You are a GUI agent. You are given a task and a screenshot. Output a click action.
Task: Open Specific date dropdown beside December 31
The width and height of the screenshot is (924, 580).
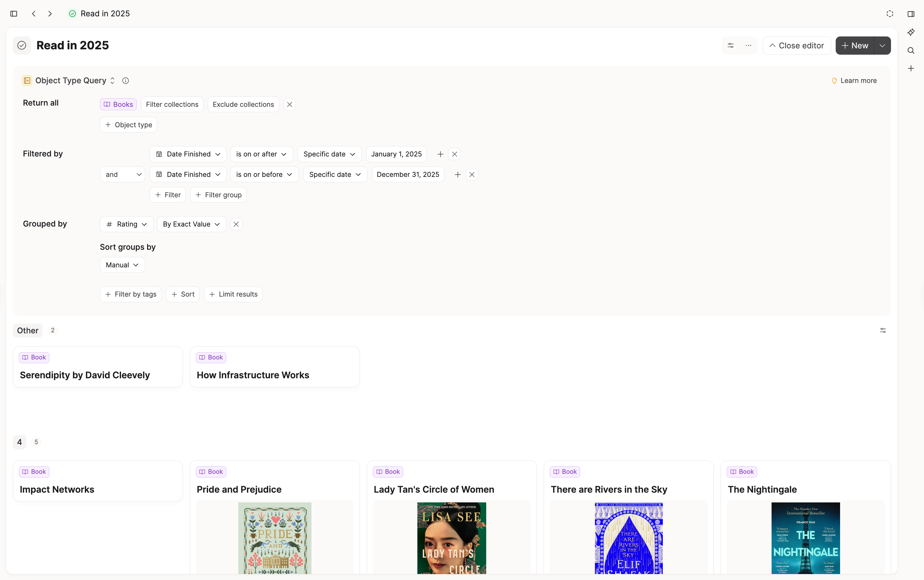coord(335,175)
